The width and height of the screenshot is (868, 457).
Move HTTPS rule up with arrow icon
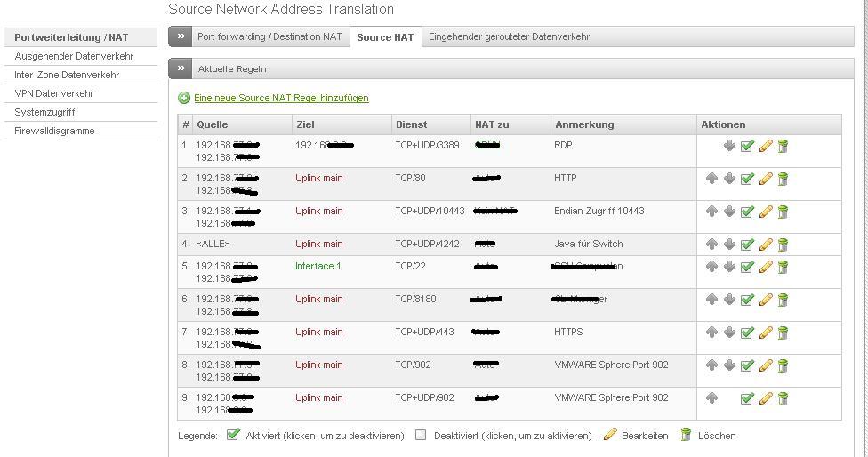tap(711, 332)
